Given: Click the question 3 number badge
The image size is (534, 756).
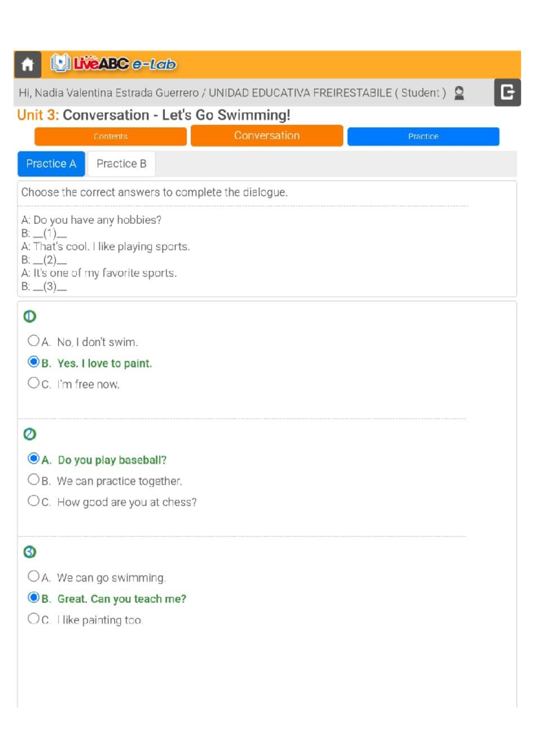Looking at the screenshot, I should (x=30, y=552).
